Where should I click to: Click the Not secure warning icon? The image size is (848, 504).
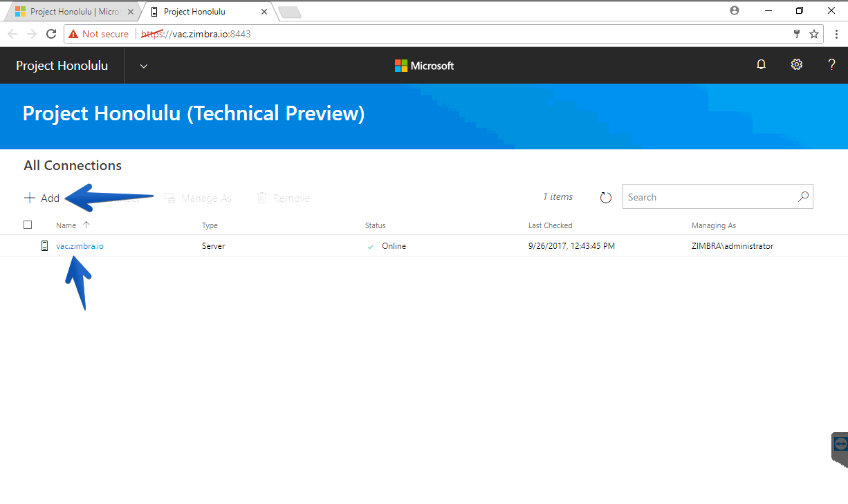pyautogui.click(x=73, y=34)
